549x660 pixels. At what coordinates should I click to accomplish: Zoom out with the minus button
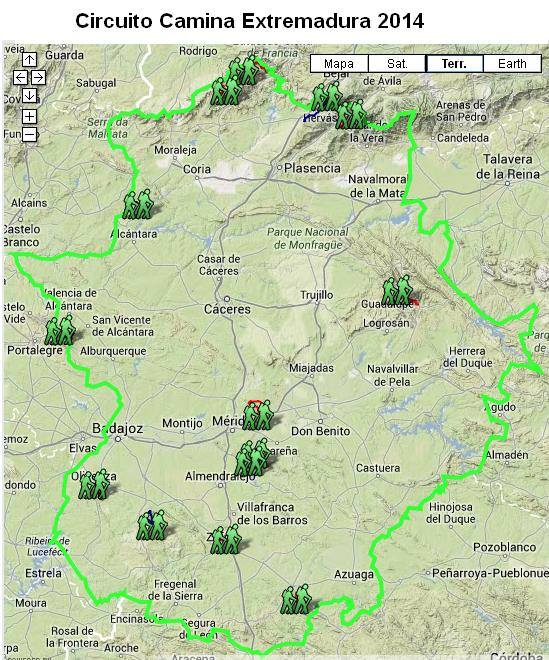pos(29,135)
